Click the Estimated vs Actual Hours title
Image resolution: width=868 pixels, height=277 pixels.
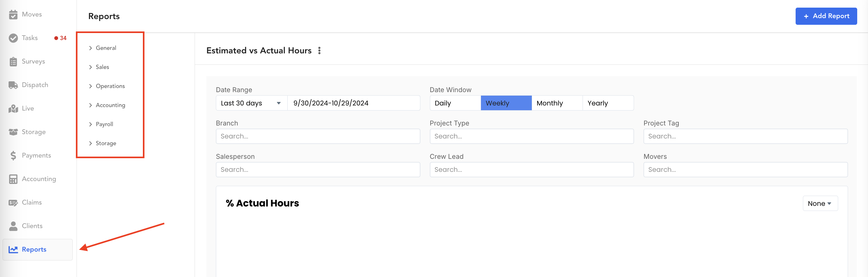[259, 51]
